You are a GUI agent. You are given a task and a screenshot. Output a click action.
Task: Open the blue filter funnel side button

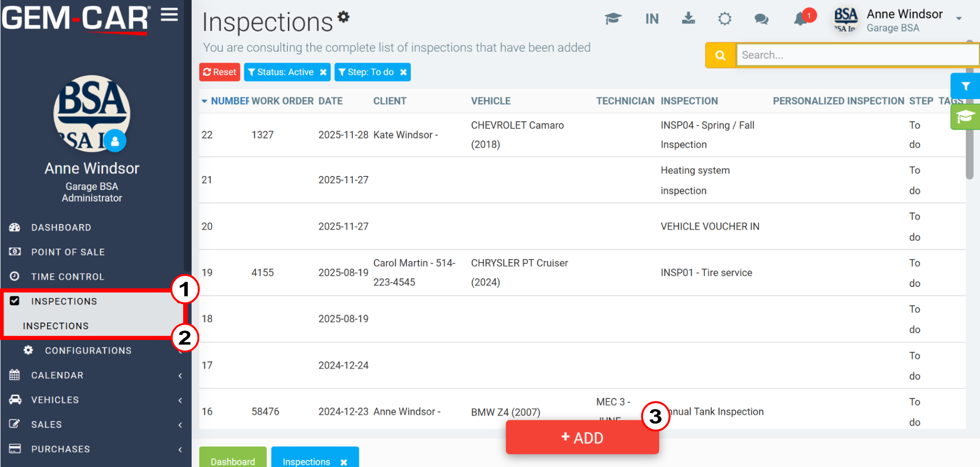pos(965,86)
